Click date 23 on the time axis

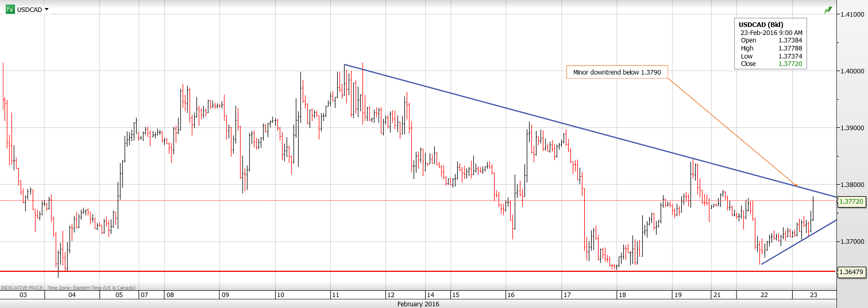[x=813, y=295]
